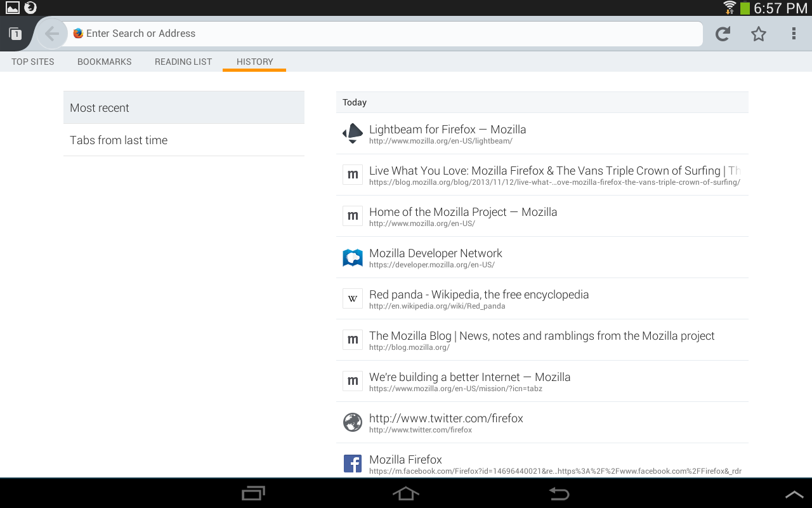Bookmark the page with the star icon
The width and height of the screenshot is (812, 508).
pyautogui.click(x=759, y=34)
